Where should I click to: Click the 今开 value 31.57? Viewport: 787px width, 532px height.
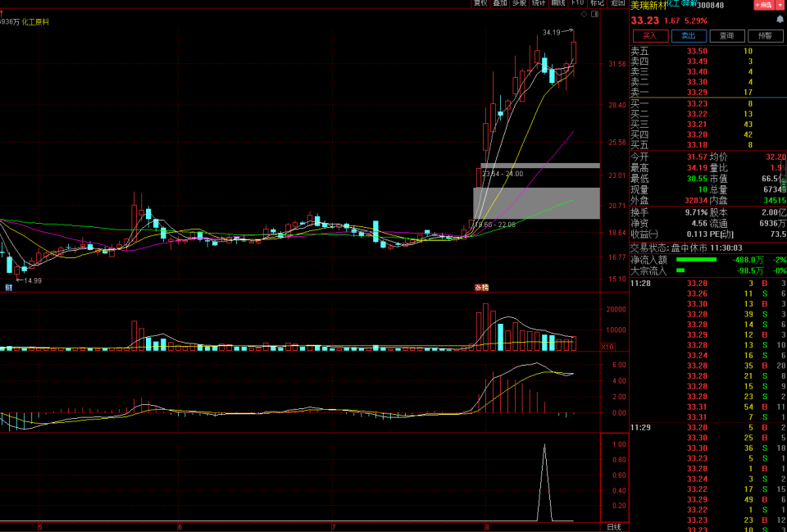pos(697,157)
